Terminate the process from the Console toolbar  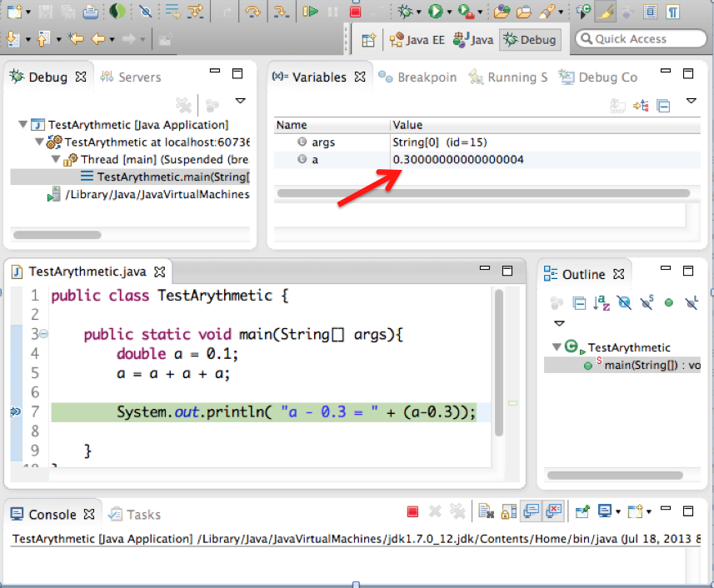pyautogui.click(x=412, y=511)
